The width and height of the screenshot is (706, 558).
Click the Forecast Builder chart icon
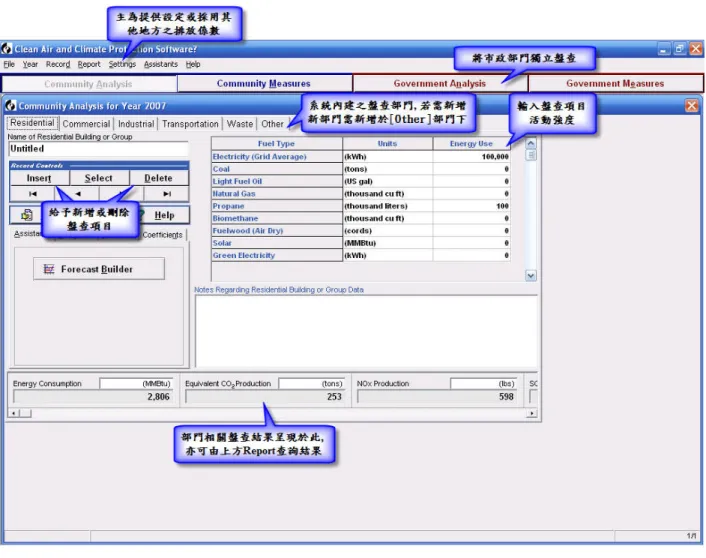click(x=49, y=269)
